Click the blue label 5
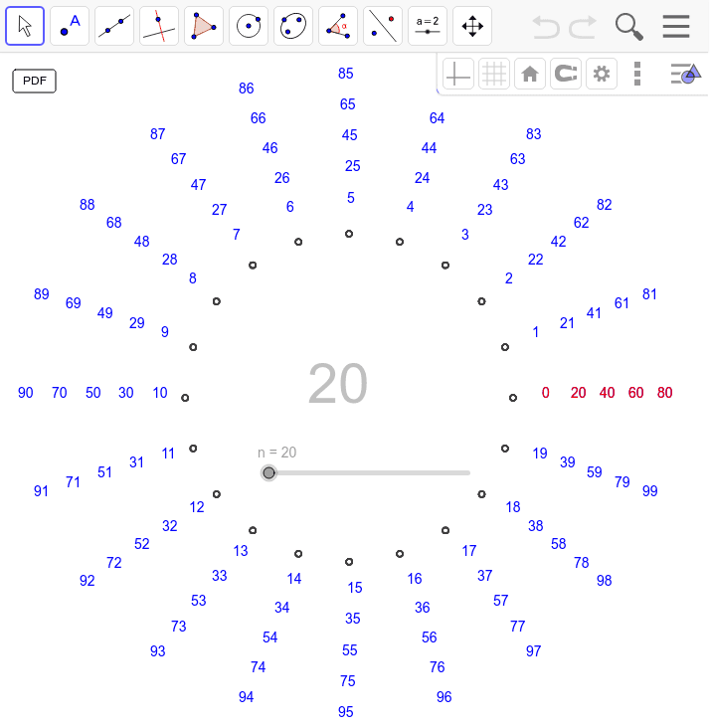 [x=351, y=198]
